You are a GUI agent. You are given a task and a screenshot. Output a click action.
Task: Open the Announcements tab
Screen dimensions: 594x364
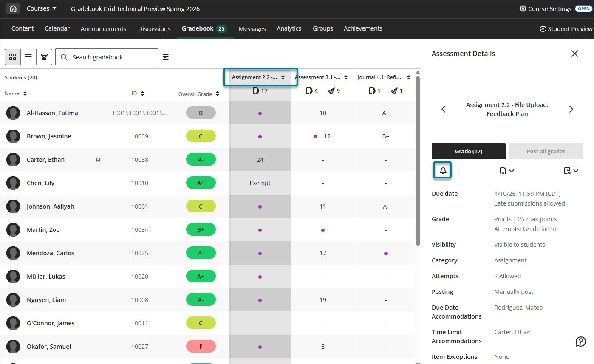104,29
